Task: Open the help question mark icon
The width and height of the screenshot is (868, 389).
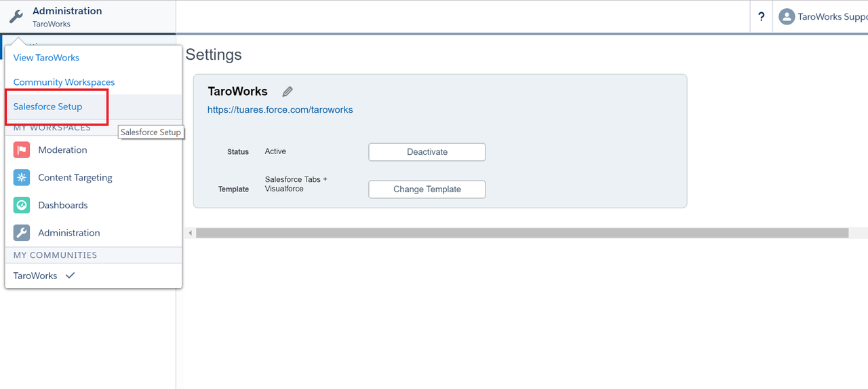Action: click(x=762, y=17)
